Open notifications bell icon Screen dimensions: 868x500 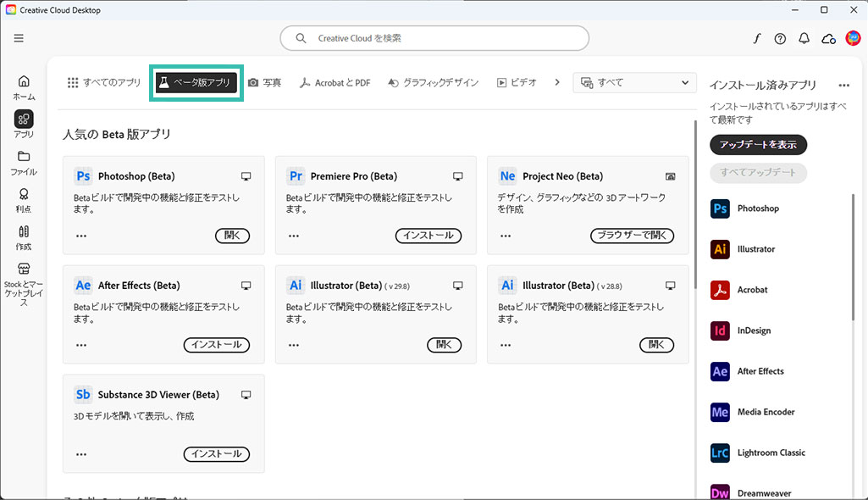(x=804, y=38)
